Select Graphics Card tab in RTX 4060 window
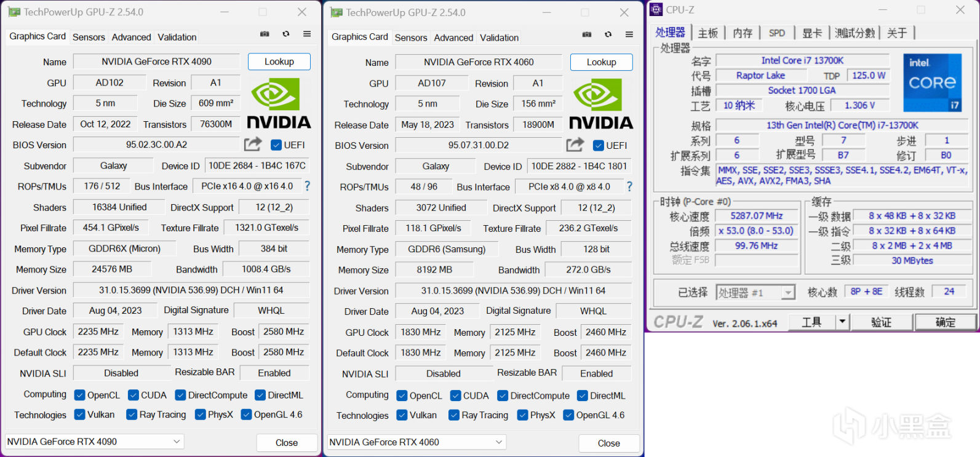 (x=360, y=37)
